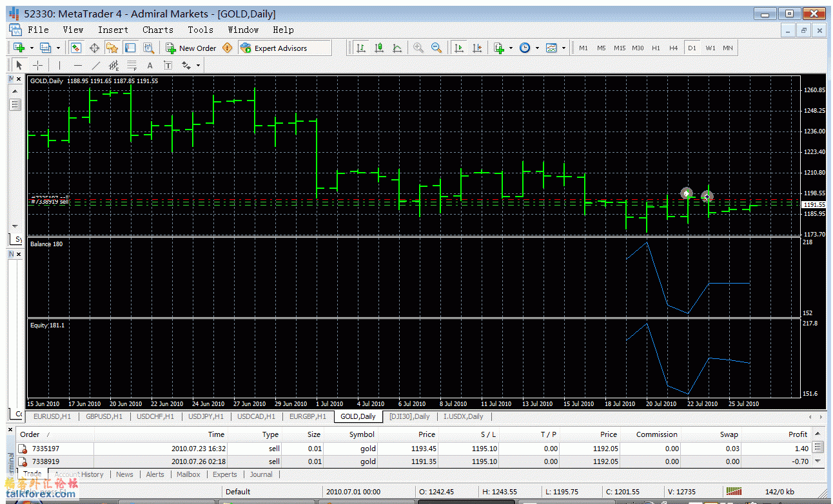The height and width of the screenshot is (504, 833).
Task: Select the Equidistant Channel tool
Action: [114, 65]
